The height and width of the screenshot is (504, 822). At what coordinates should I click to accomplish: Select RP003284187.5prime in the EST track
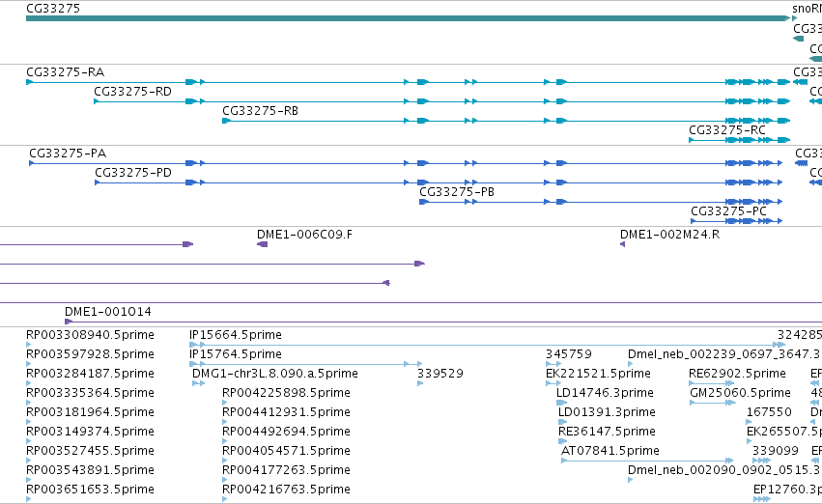pyautogui.click(x=90, y=374)
